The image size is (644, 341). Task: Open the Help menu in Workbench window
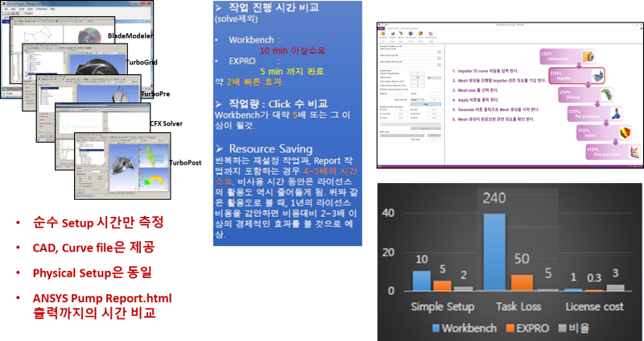tap(52, 9)
